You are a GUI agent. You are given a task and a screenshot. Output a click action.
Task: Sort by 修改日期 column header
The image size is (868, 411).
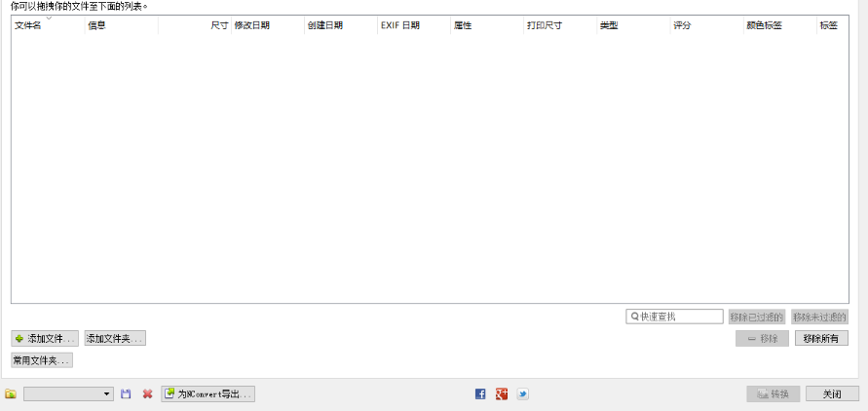tap(267, 25)
